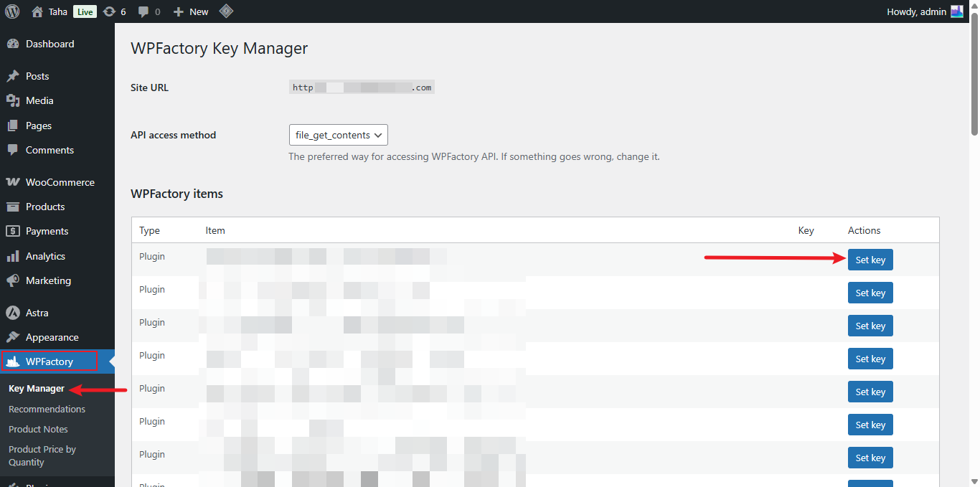Viewport: 980px width, 487px height.
Task: Click the Astra logo icon
Action: click(13, 313)
